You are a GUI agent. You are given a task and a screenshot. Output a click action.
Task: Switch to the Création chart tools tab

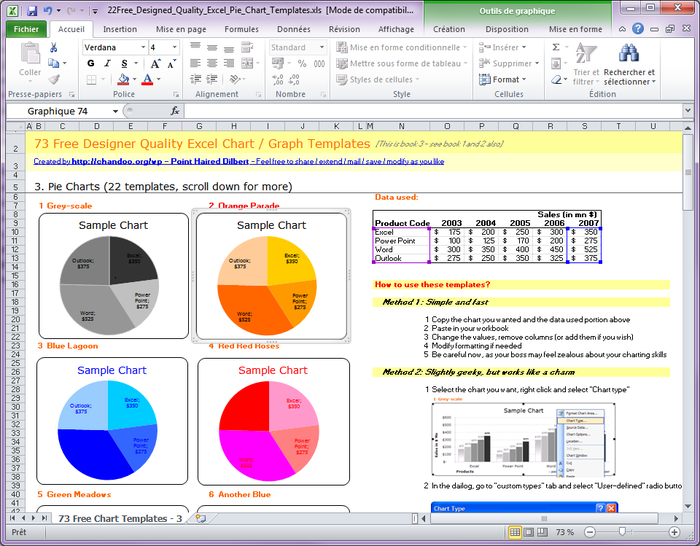449,29
